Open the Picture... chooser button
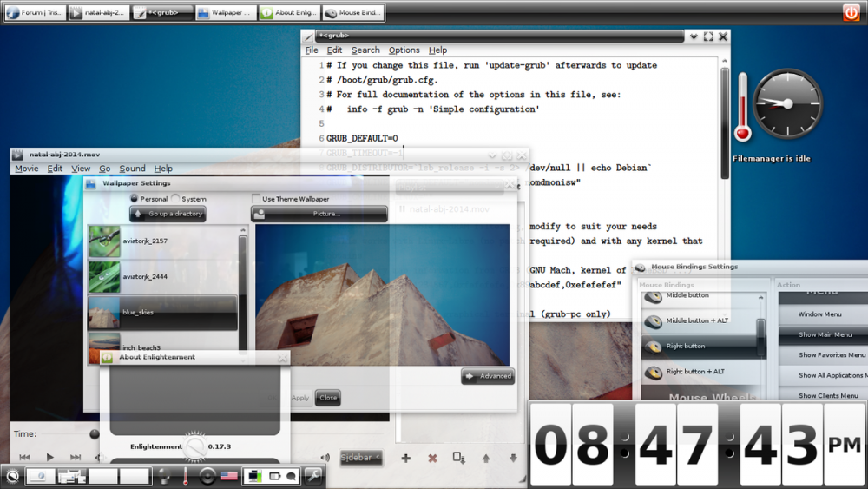Screen dimensions: 868x489 coord(319,214)
